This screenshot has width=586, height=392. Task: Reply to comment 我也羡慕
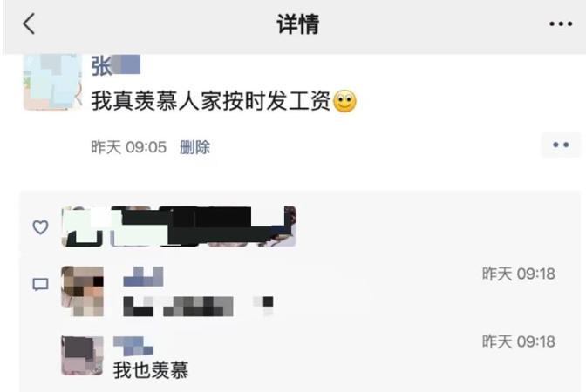click(151, 370)
